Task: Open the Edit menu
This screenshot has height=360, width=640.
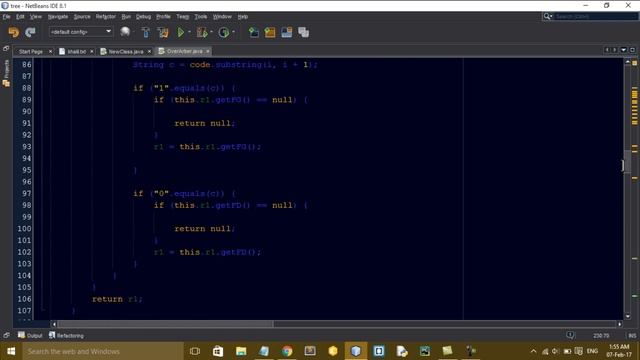Action: (x=20, y=17)
